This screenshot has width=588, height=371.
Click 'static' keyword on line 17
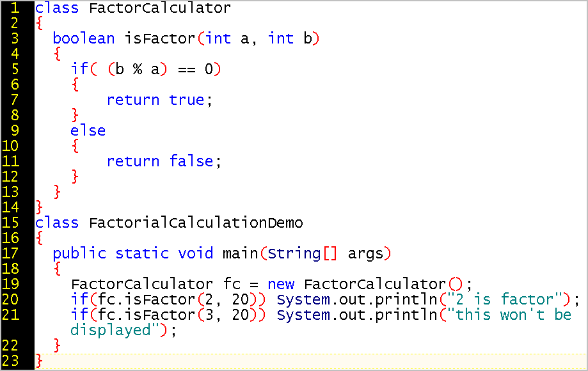(x=142, y=253)
